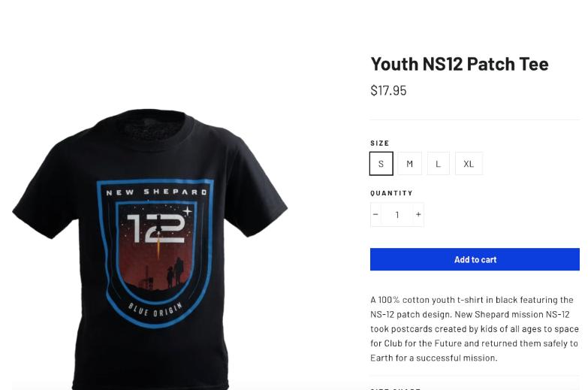This screenshot has height=390, width=588.
Task: Click NEW SHEPARD text on shirt patch
Action: [x=157, y=192]
